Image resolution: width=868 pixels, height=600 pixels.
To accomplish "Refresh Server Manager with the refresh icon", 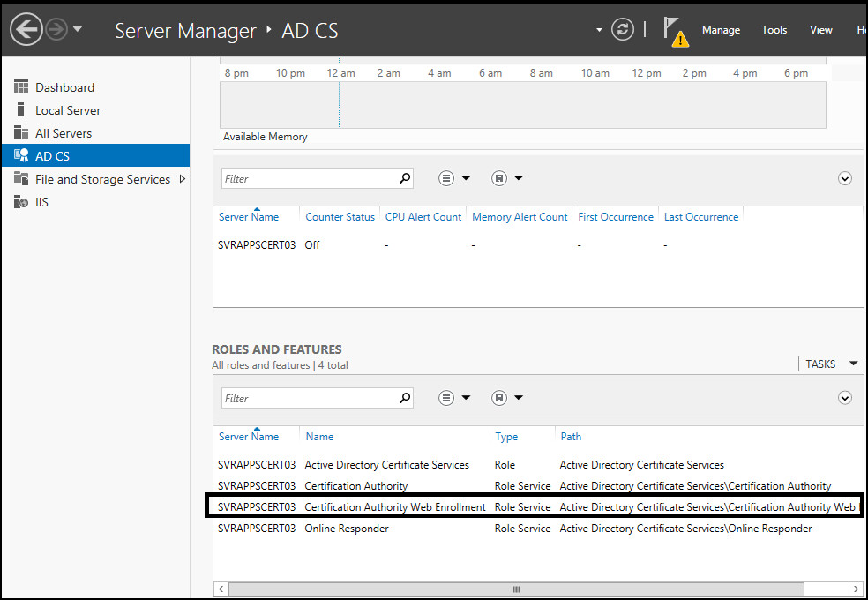I will (622, 29).
